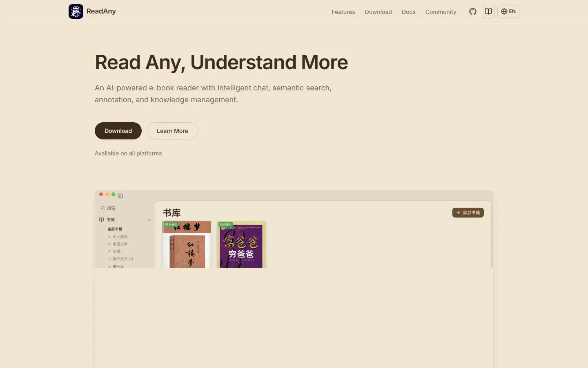Open the GitHub repository icon

[x=473, y=11]
